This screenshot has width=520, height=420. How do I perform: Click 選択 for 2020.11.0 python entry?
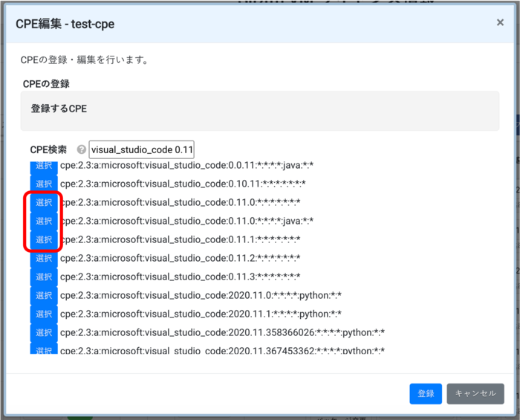(44, 295)
